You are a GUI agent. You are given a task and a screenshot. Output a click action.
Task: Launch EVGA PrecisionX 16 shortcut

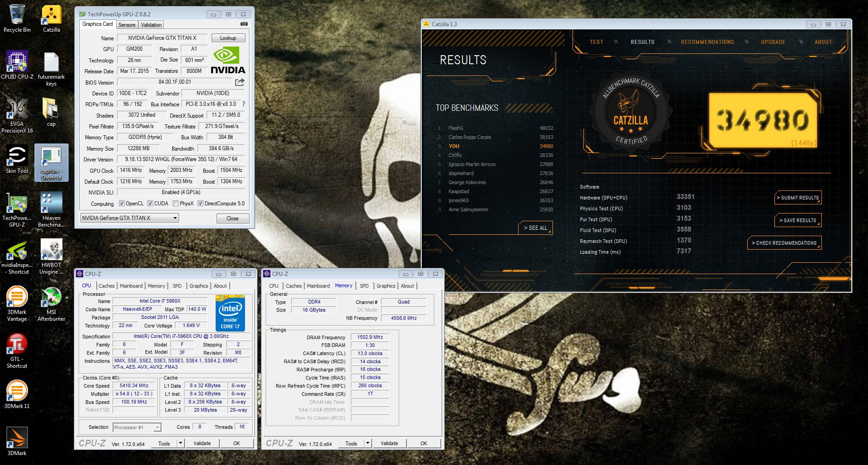17,116
